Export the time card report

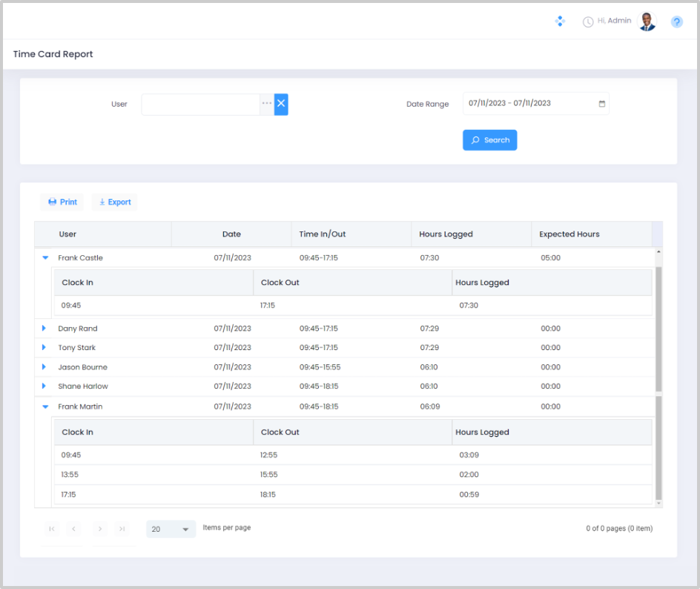115,202
